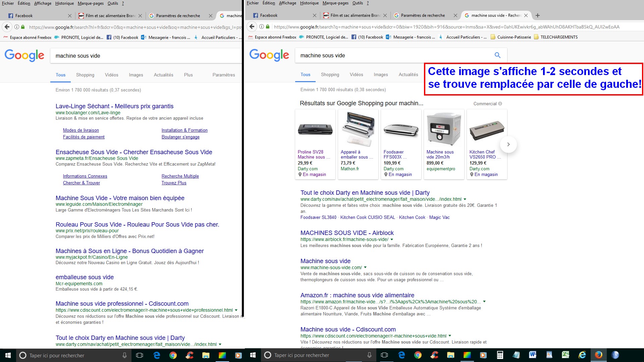The width and height of the screenshot is (644, 362).
Task: Open the Historique menu in right window
Action: tap(309, 3)
